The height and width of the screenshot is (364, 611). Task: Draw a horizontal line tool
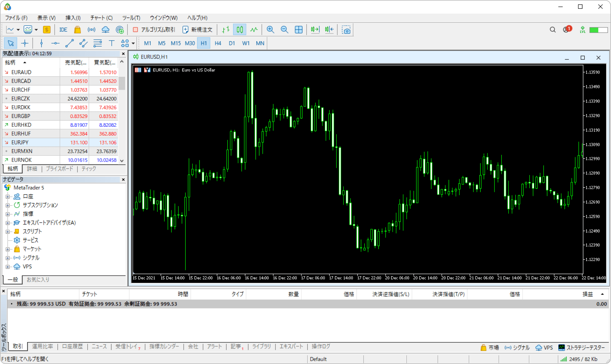55,43
